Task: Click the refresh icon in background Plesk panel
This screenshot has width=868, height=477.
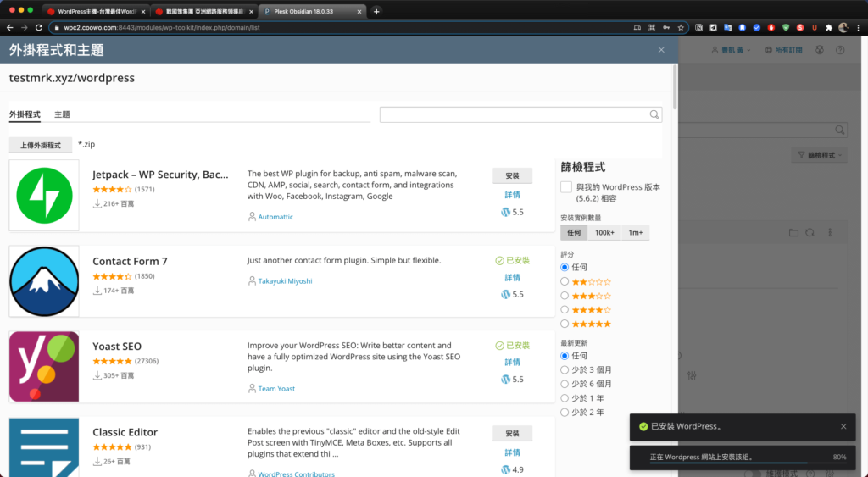Action: tap(810, 232)
